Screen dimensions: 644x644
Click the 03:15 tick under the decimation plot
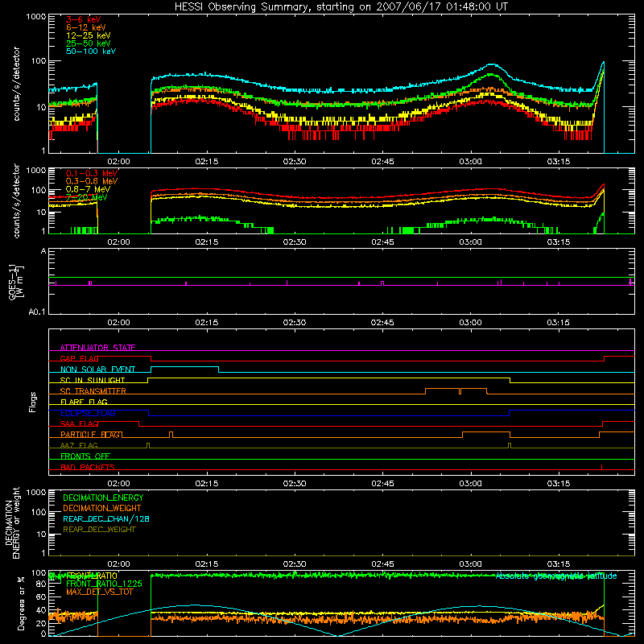click(558, 564)
